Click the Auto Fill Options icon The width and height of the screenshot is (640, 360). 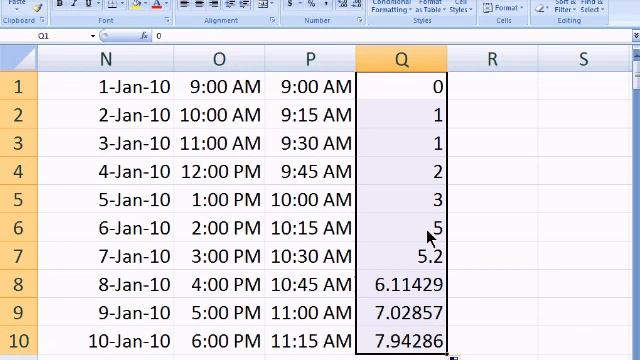tap(454, 358)
